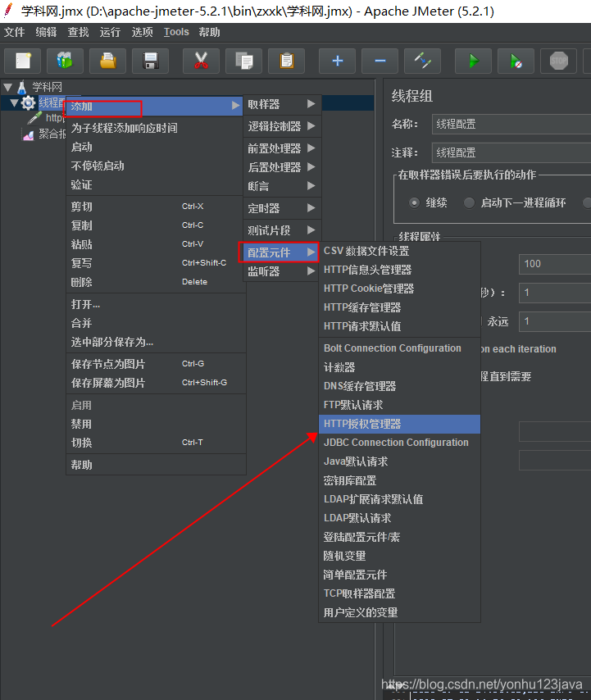Image resolution: width=591 pixels, height=700 pixels.
Task: Collapse the thread group tree arrow
Action: [x=14, y=103]
